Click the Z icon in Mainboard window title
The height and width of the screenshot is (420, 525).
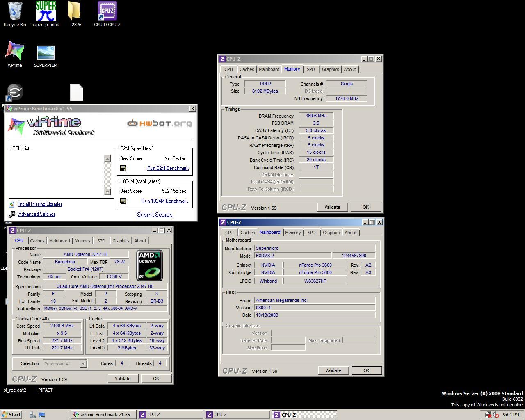point(223,222)
